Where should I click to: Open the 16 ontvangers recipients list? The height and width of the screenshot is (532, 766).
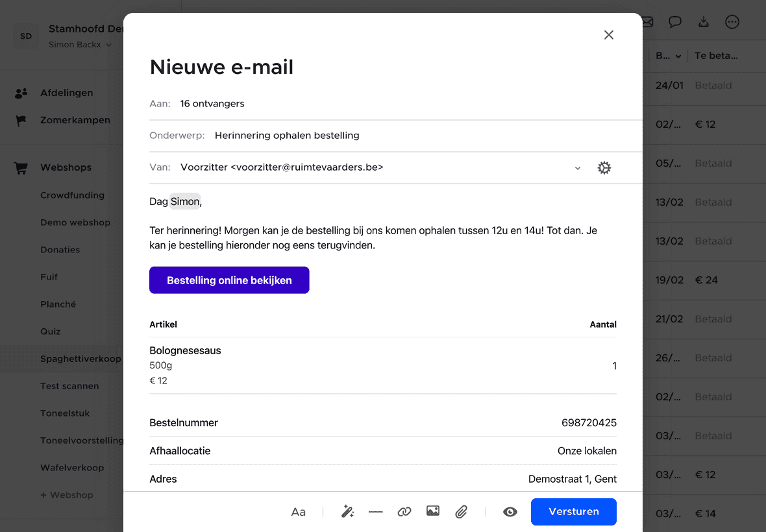pyautogui.click(x=212, y=104)
